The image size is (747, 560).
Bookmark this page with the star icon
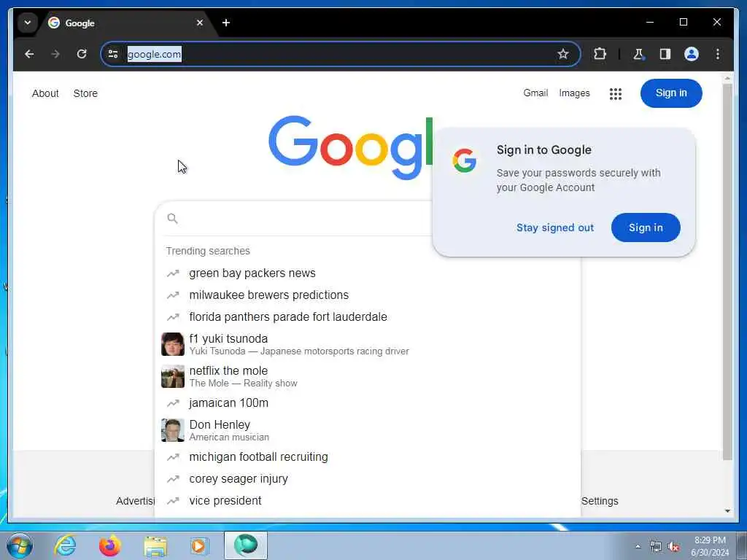pyautogui.click(x=563, y=54)
